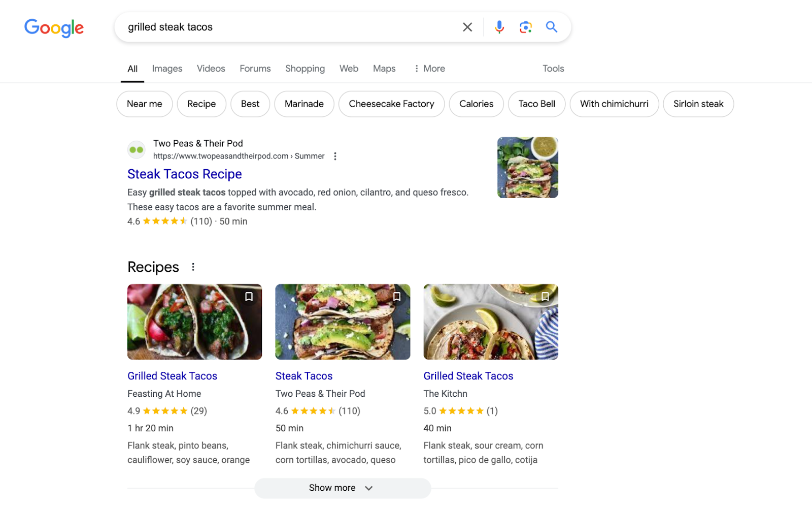The image size is (812, 508).
Task: Select the Cheesecake Factory filter chip
Action: [391, 104]
